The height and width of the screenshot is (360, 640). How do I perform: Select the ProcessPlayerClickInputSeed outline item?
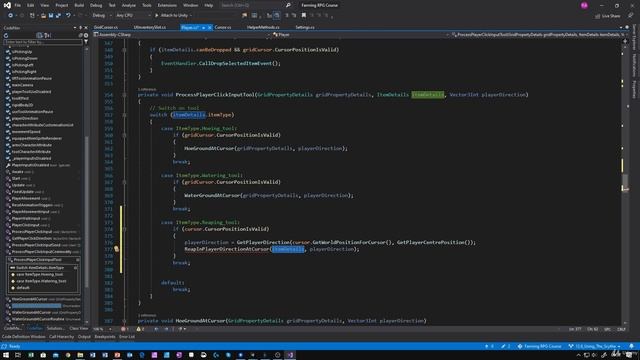tap(36, 245)
